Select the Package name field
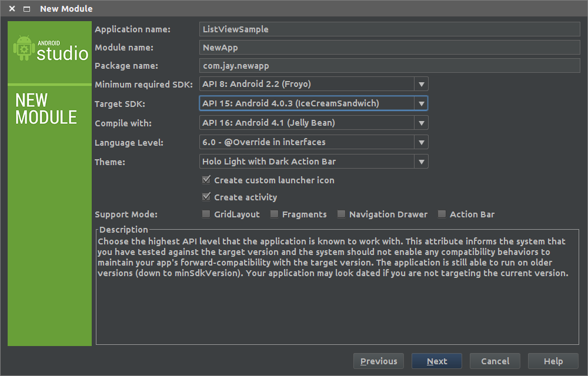The height and width of the screenshot is (376, 588). [389, 66]
